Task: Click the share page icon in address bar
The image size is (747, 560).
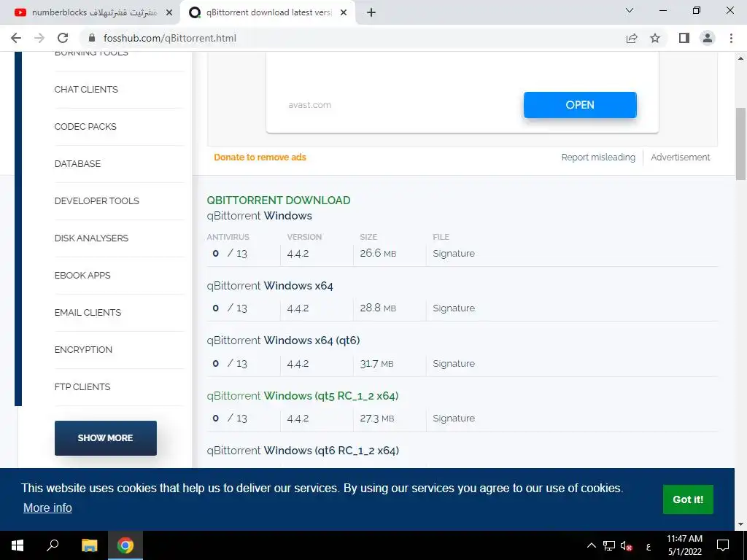Action: click(632, 38)
